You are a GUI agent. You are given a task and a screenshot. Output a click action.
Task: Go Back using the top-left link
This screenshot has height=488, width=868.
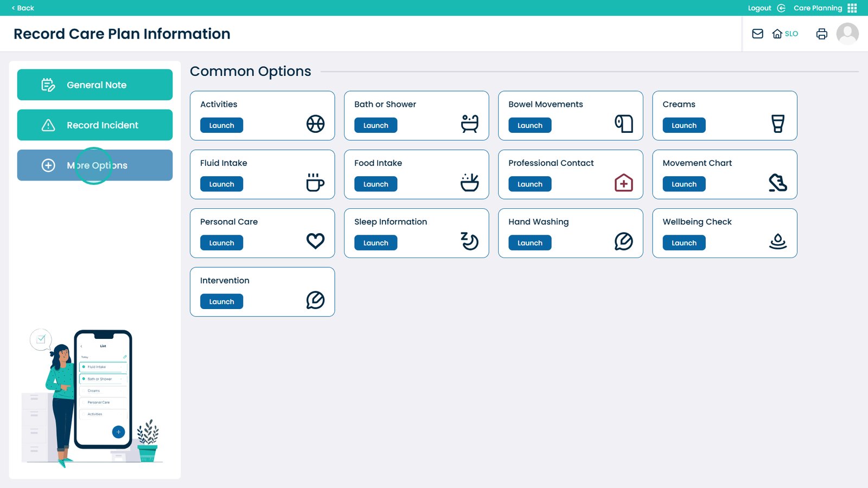click(x=23, y=8)
